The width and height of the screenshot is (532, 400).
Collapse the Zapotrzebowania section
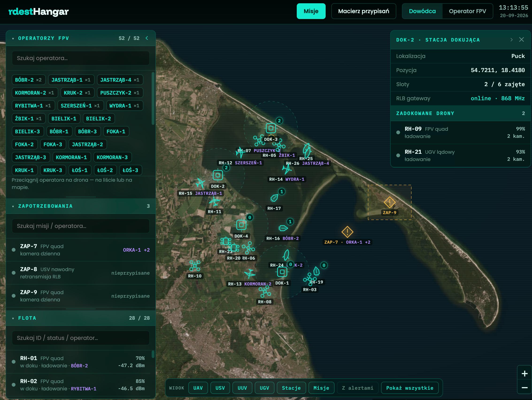(13, 206)
